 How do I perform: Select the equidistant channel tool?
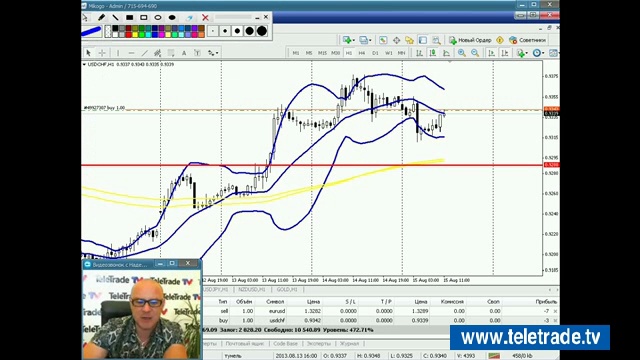point(158,53)
